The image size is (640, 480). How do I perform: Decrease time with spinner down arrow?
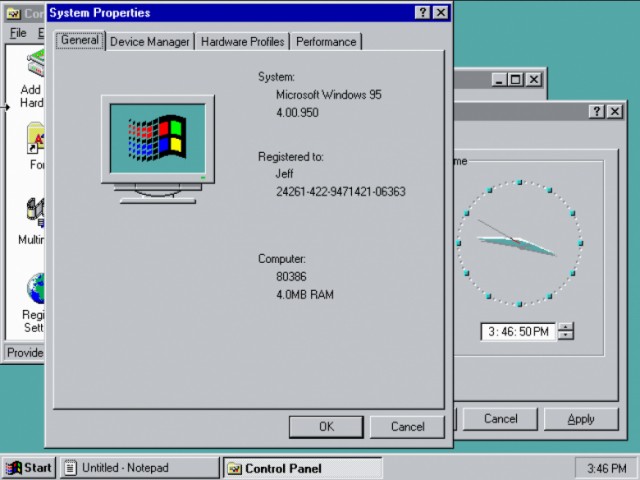566,336
